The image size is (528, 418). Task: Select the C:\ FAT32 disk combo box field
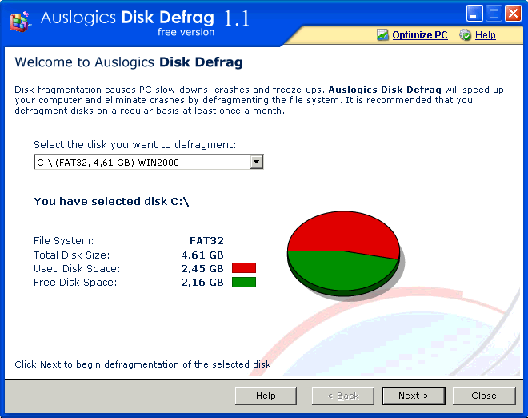[148, 162]
